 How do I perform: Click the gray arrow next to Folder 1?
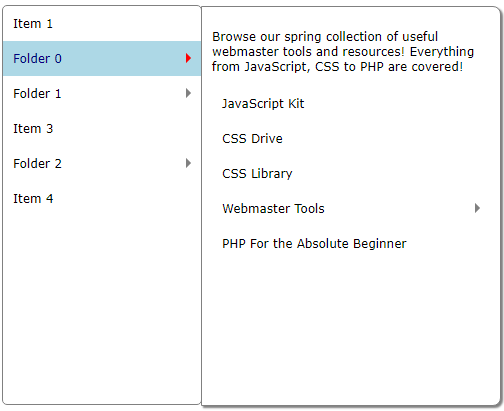click(x=188, y=93)
